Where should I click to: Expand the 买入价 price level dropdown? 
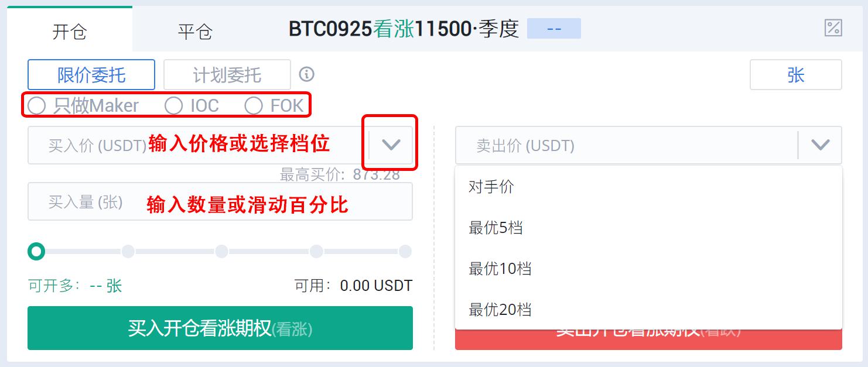391,145
